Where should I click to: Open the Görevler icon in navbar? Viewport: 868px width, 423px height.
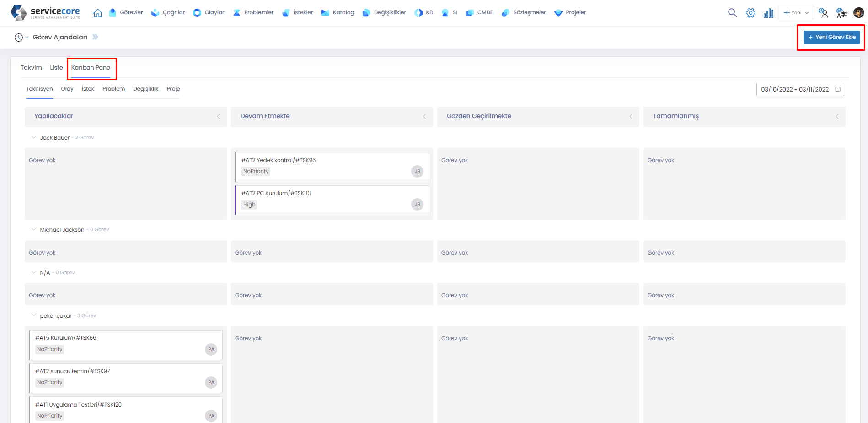pyautogui.click(x=113, y=13)
